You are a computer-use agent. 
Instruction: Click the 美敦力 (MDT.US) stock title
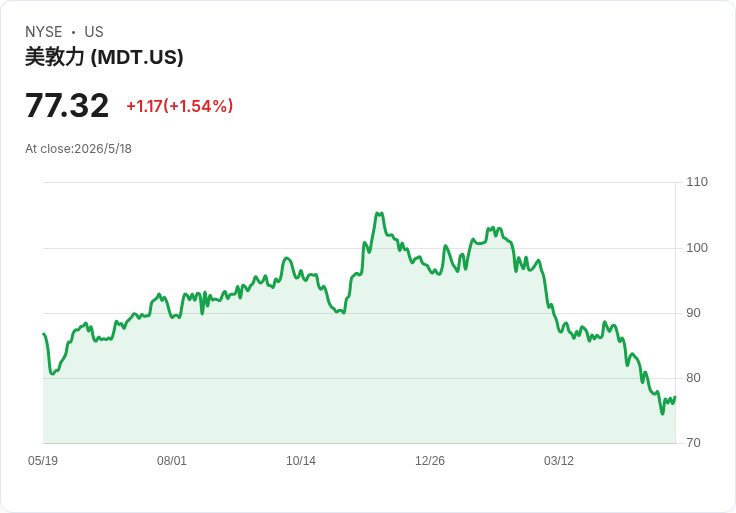pos(104,57)
